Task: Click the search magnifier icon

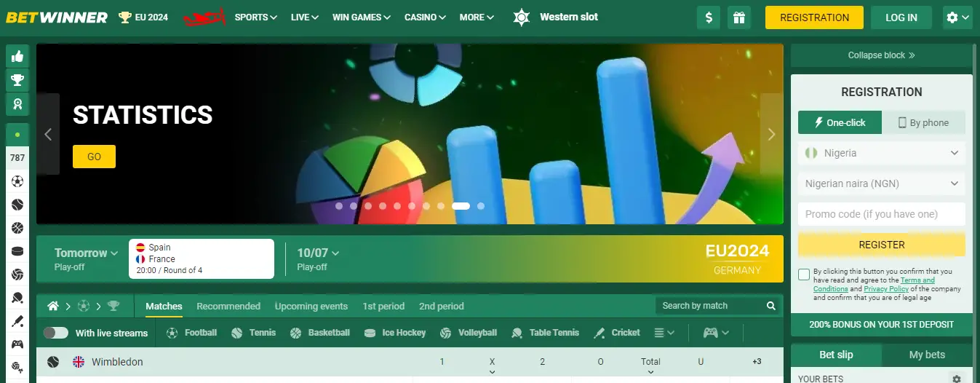Action: [x=771, y=306]
